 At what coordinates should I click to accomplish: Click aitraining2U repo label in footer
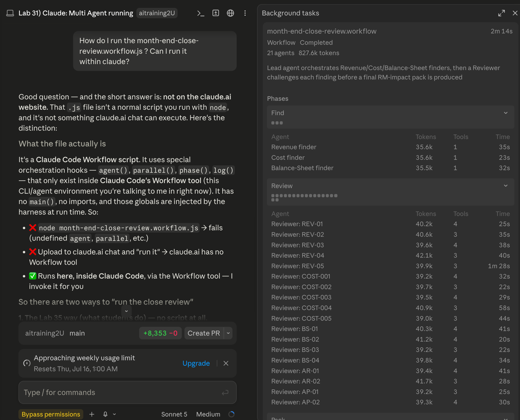click(45, 333)
